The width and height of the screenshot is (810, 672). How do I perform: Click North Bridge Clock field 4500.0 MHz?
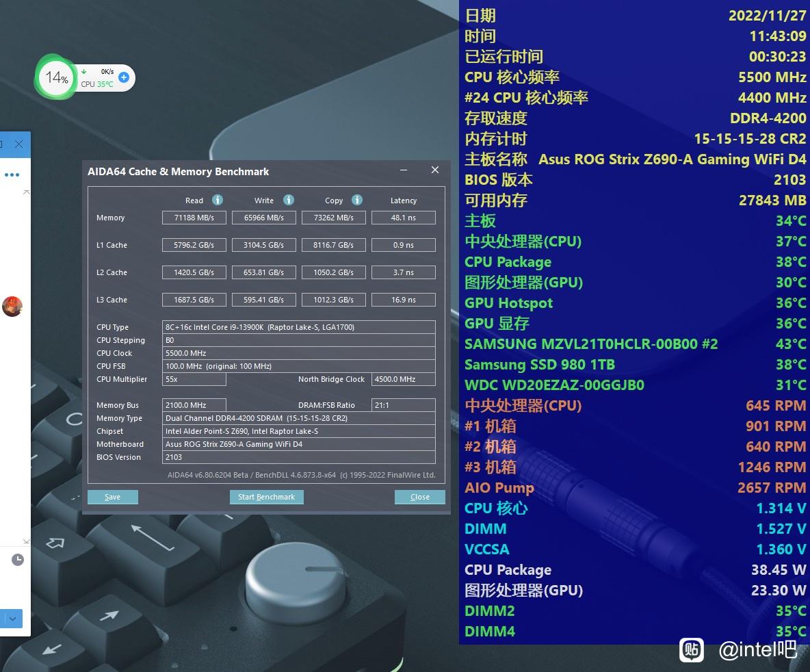[404, 379]
